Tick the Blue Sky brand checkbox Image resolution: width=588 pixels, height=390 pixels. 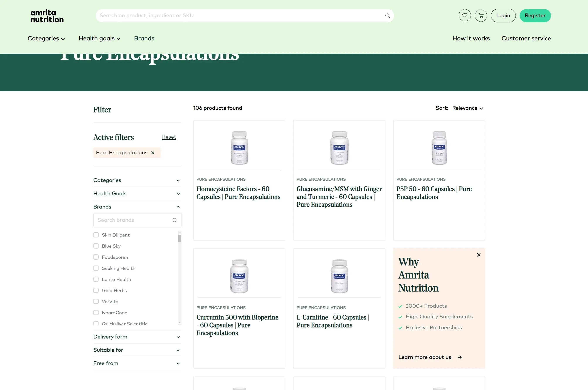point(96,246)
